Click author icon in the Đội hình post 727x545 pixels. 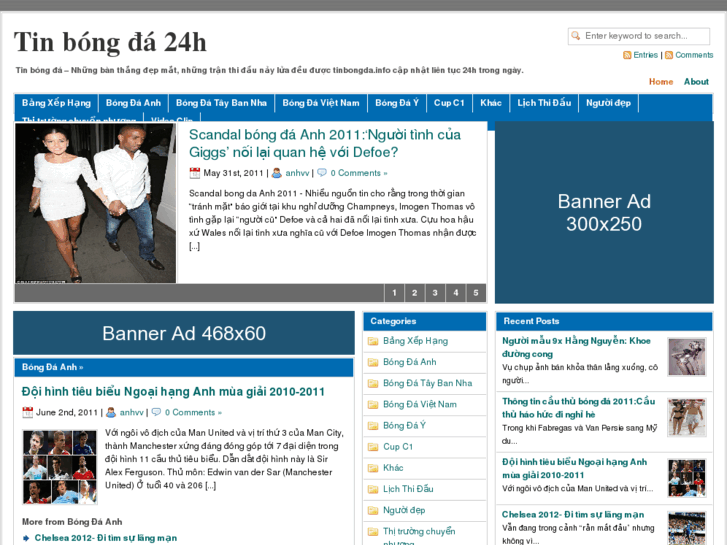(x=111, y=412)
